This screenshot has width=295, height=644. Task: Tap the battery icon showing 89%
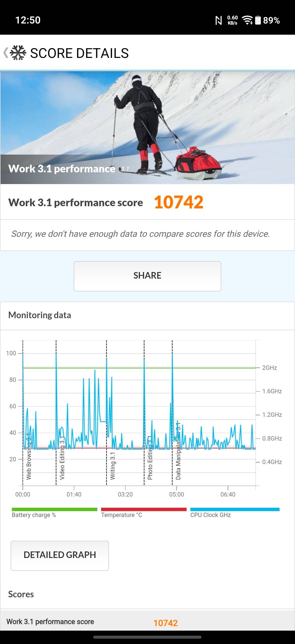point(258,20)
